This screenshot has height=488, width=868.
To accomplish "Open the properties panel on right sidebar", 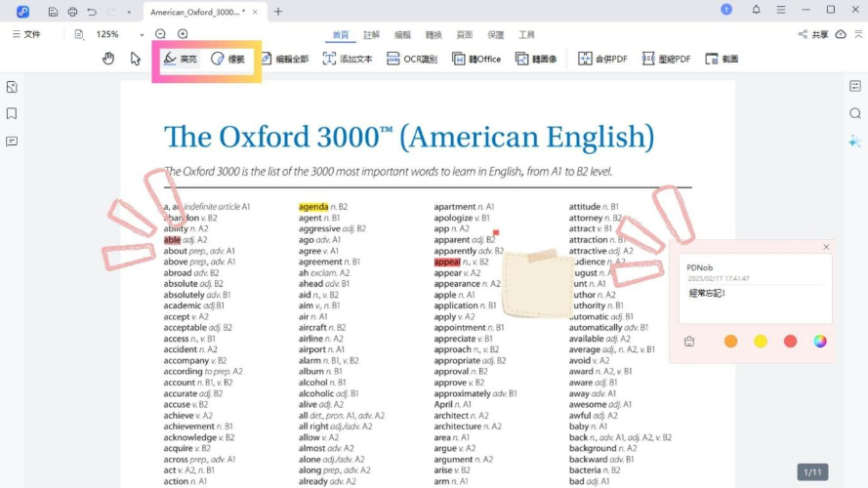I will 855,86.
